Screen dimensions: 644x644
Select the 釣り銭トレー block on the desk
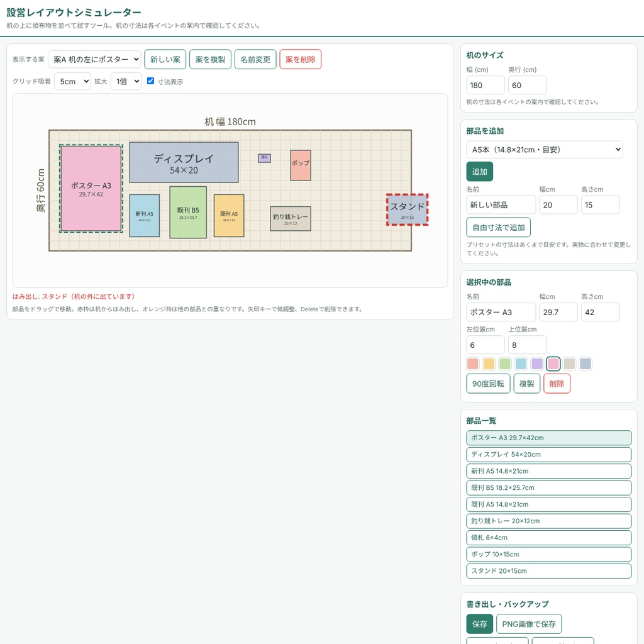[x=291, y=218]
